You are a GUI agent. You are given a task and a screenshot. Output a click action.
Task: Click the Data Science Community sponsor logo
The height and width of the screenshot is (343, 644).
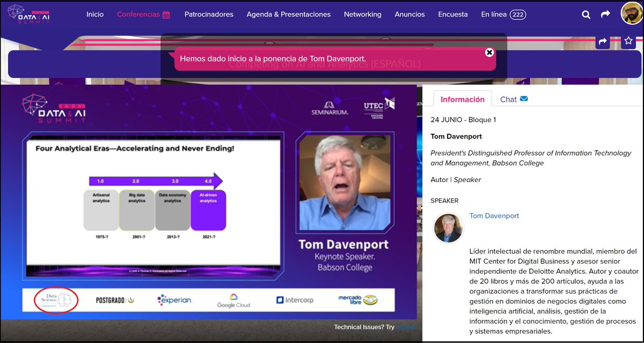pos(56,300)
